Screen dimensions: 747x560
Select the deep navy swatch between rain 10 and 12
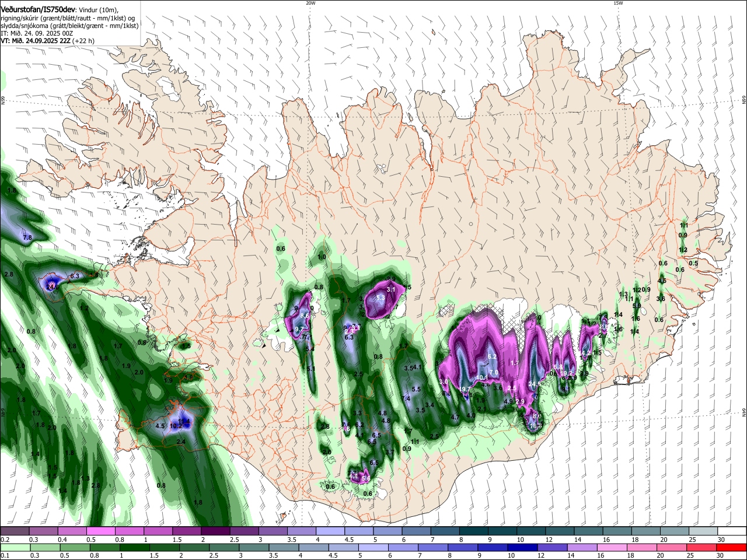point(522,548)
